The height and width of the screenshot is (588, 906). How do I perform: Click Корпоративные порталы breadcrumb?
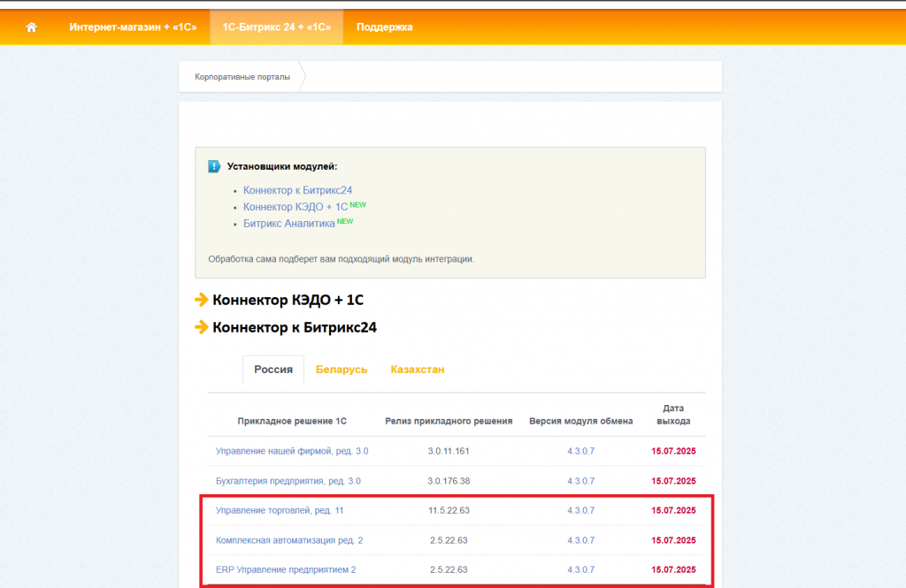point(242,77)
